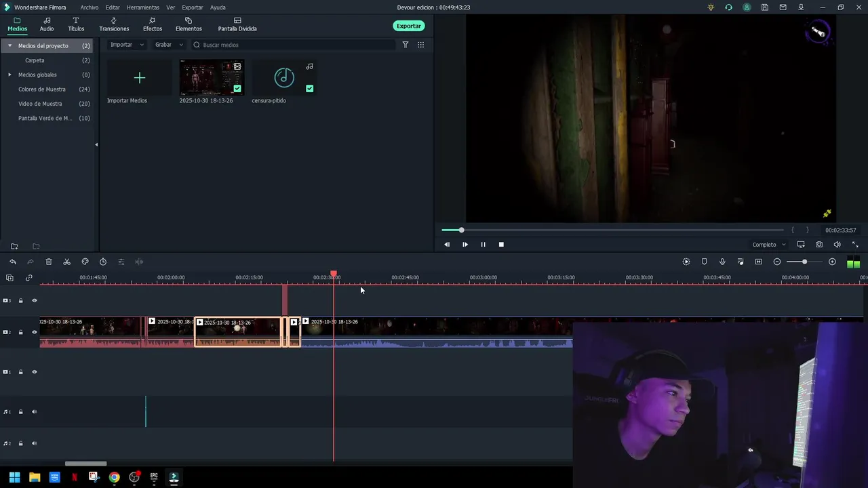Zoom out timeline with minus icon
The width and height of the screenshot is (868, 488).
[x=777, y=262]
